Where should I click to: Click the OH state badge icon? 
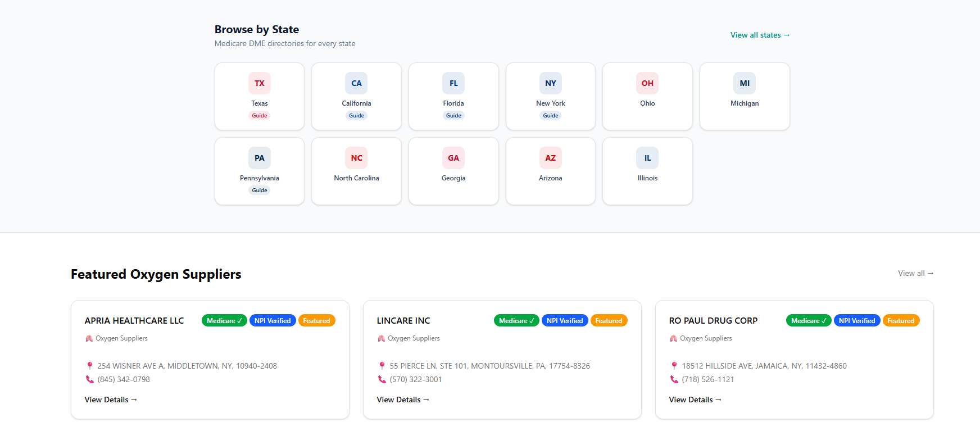[647, 83]
